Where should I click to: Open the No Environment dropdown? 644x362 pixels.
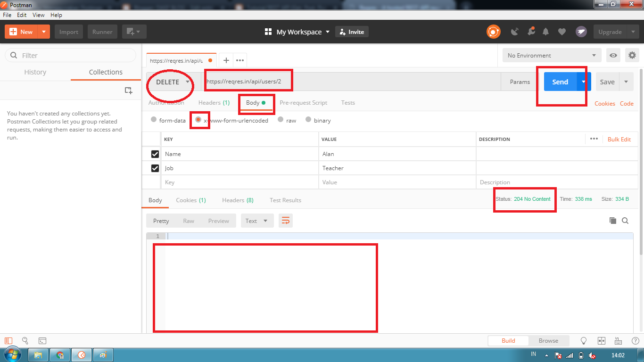pyautogui.click(x=552, y=55)
